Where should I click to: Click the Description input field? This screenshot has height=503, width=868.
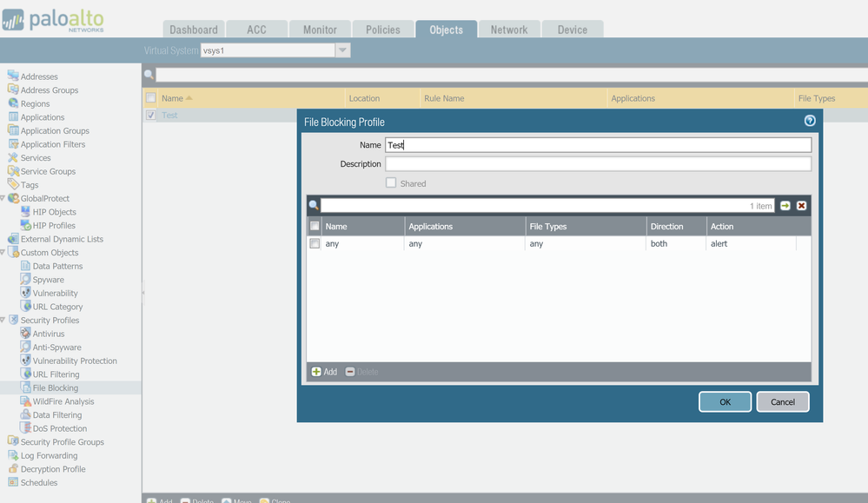pyautogui.click(x=598, y=164)
